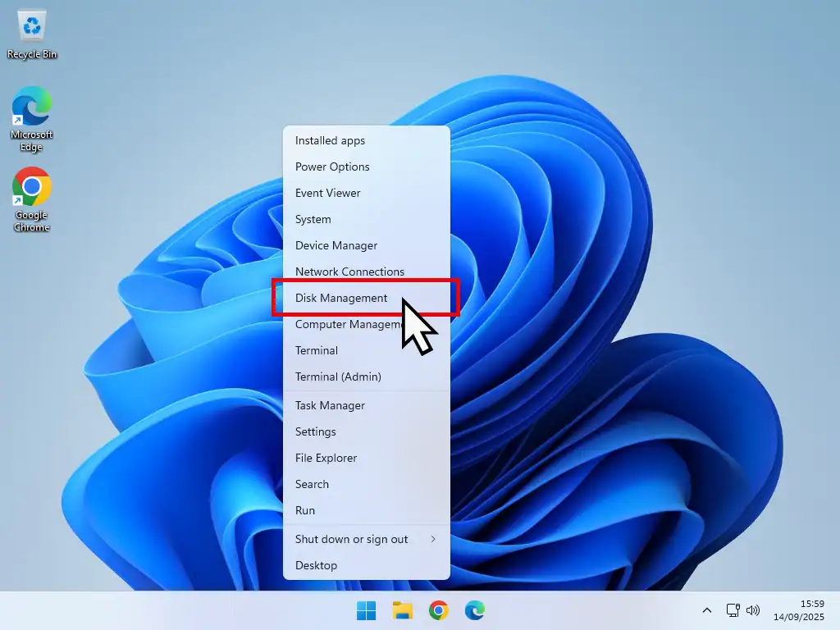Open Task Manager from the menu
The image size is (840, 630).
[367, 405]
